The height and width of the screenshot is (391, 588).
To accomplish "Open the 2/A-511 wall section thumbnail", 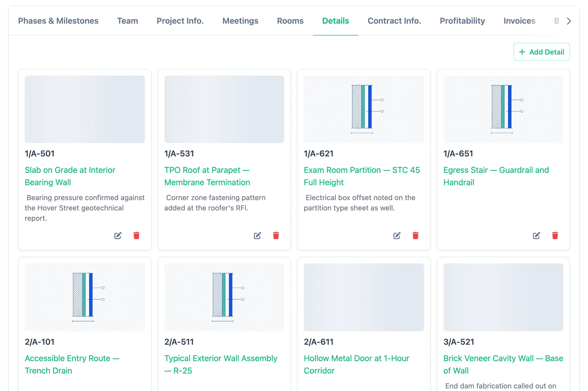I will (224, 297).
